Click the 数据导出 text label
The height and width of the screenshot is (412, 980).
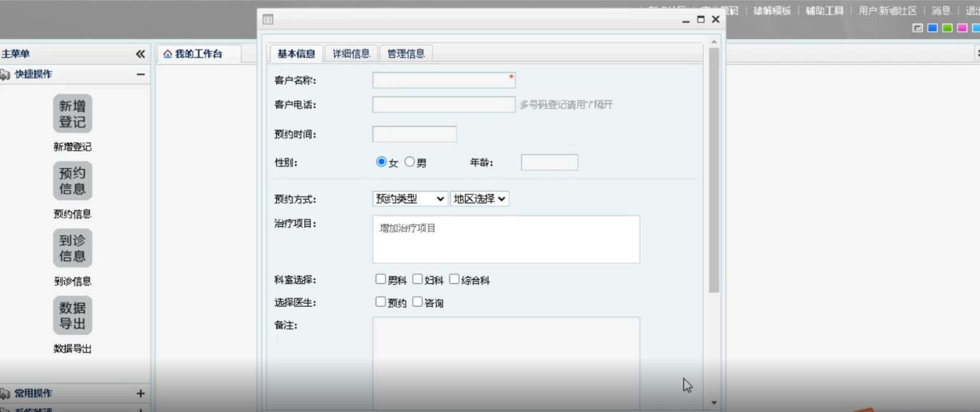click(73, 349)
